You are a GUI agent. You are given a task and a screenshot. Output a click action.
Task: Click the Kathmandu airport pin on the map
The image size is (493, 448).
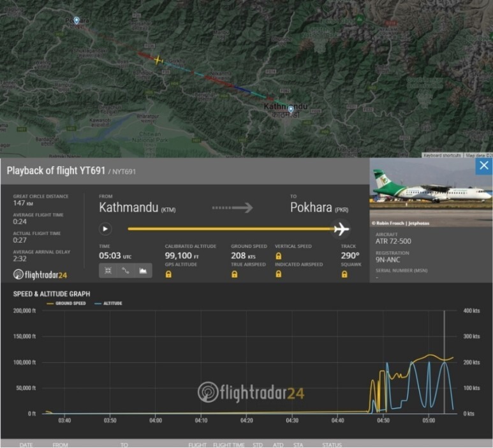pos(291,110)
